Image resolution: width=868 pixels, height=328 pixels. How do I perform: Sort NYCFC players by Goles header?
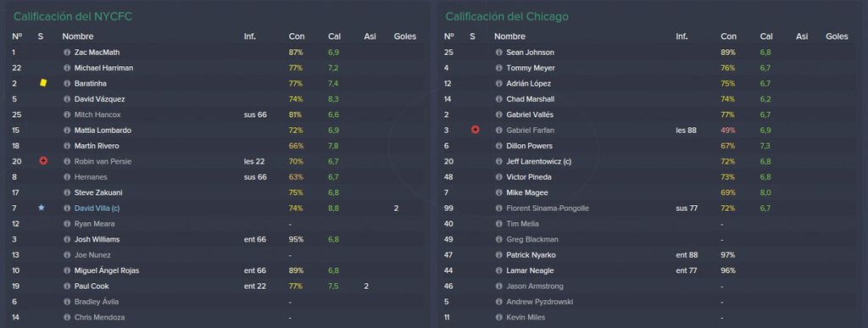pos(404,36)
